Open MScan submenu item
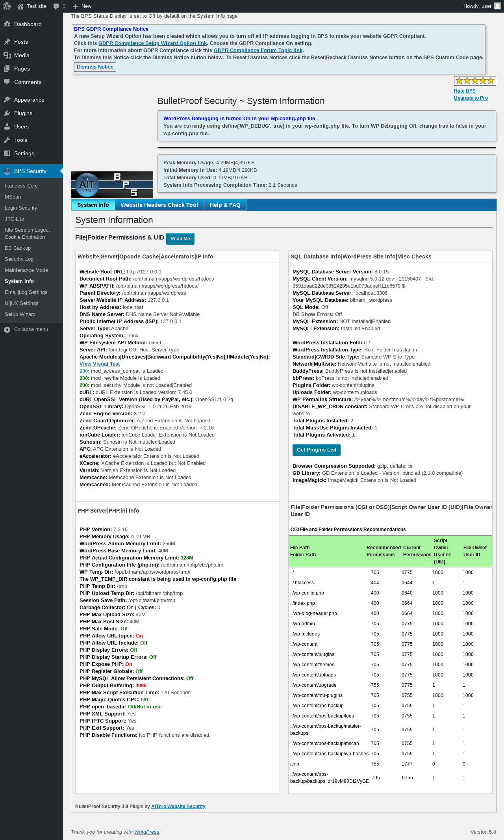The width and height of the screenshot is (504, 840). point(13,197)
